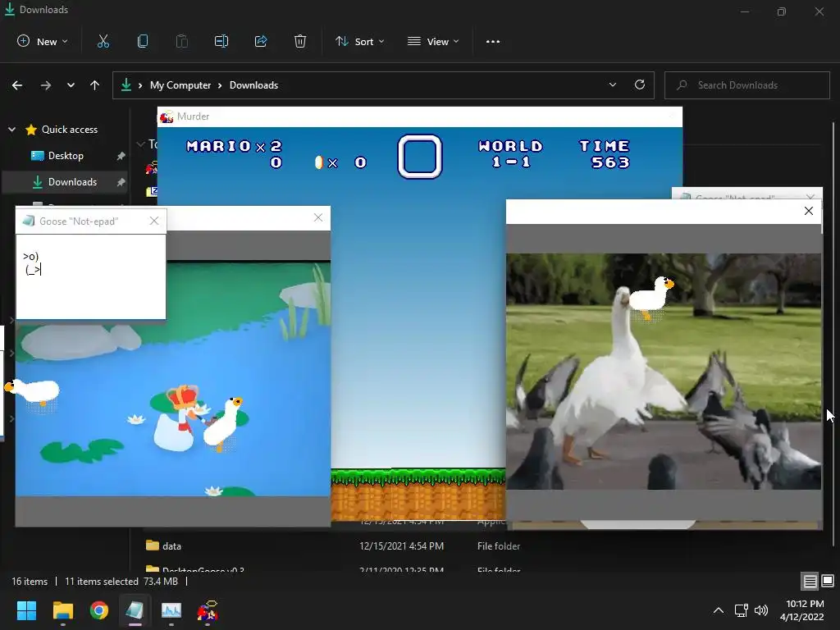The image size is (840, 630).
Task: Click the Copy icon in the toolbar
Action: pos(143,41)
